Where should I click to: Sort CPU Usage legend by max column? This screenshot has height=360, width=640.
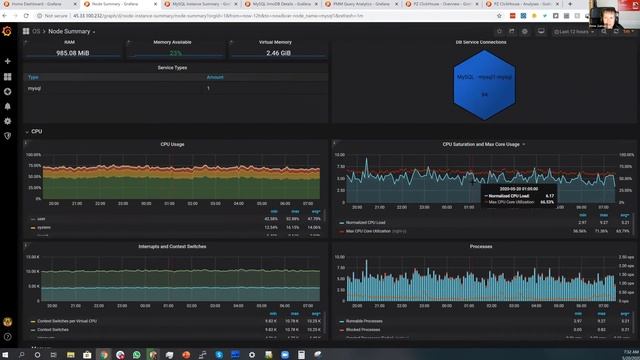click(x=295, y=211)
